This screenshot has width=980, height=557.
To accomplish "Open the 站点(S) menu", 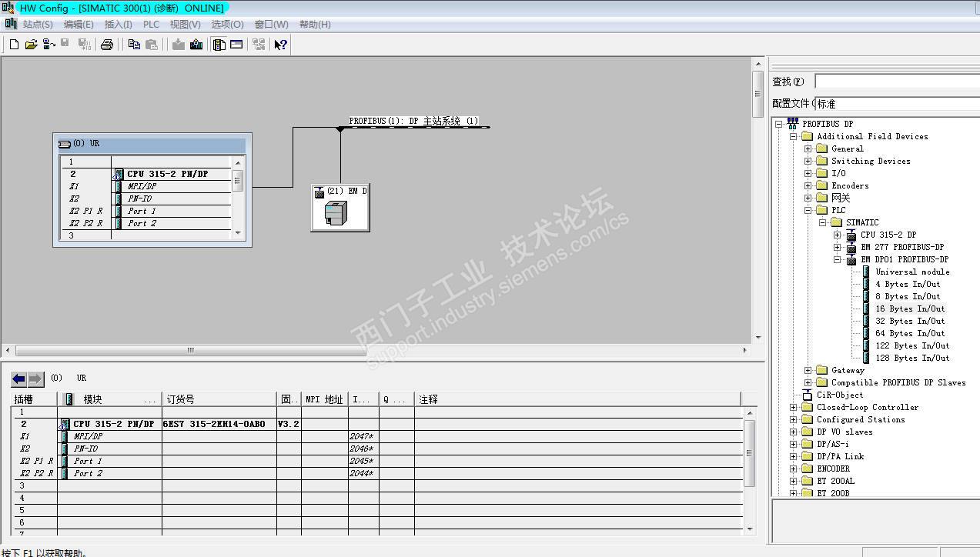I will (x=38, y=25).
